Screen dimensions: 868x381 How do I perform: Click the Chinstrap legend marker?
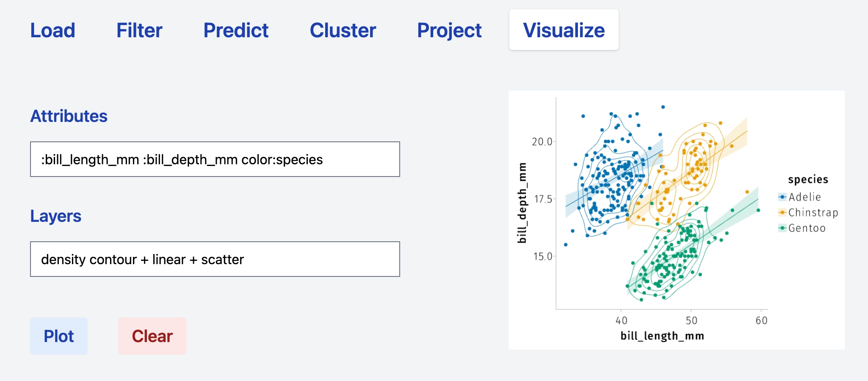pyautogui.click(x=782, y=213)
